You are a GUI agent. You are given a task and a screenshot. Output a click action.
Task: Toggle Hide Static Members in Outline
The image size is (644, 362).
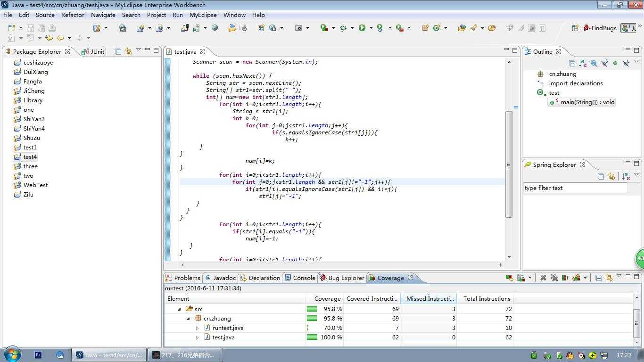(x=604, y=63)
